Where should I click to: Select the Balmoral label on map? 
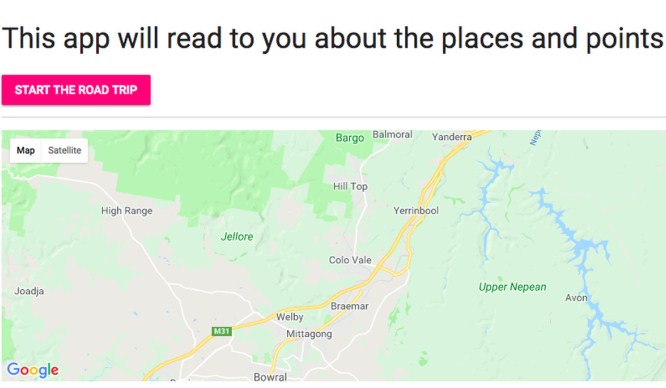point(392,134)
